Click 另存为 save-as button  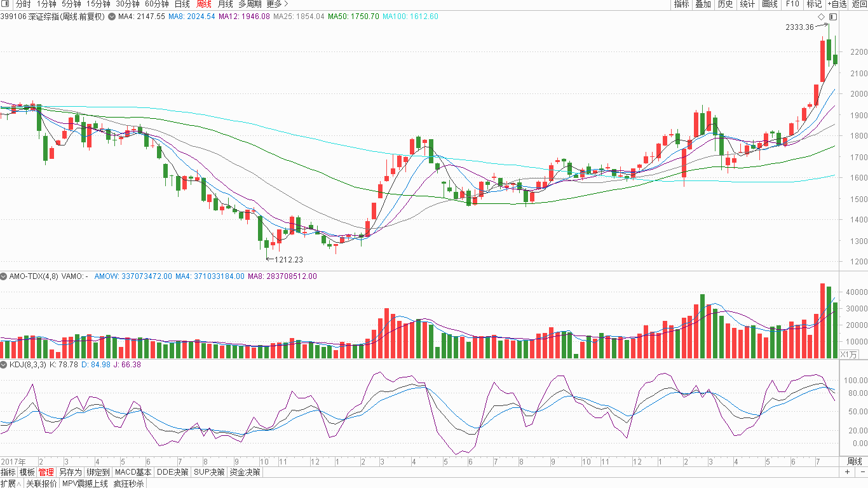pyautogui.click(x=70, y=472)
